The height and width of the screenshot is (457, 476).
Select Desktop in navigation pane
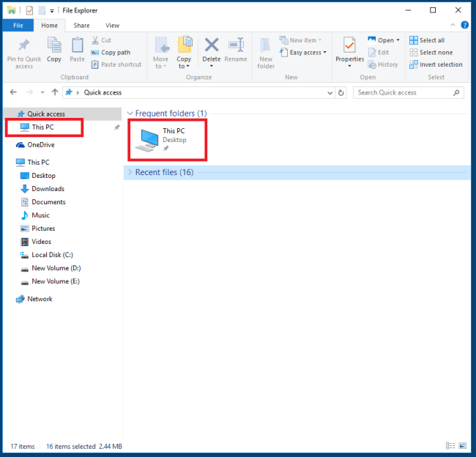pos(37,176)
